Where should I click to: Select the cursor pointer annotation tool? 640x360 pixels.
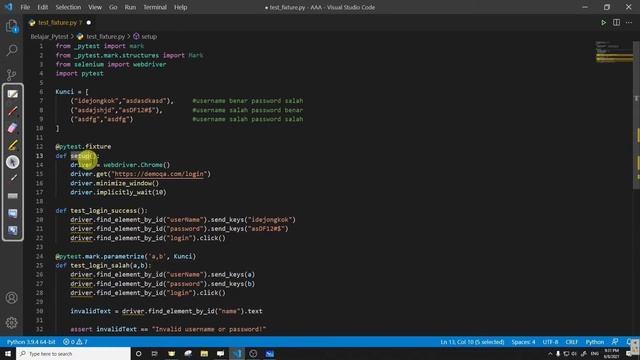[x=13, y=162]
